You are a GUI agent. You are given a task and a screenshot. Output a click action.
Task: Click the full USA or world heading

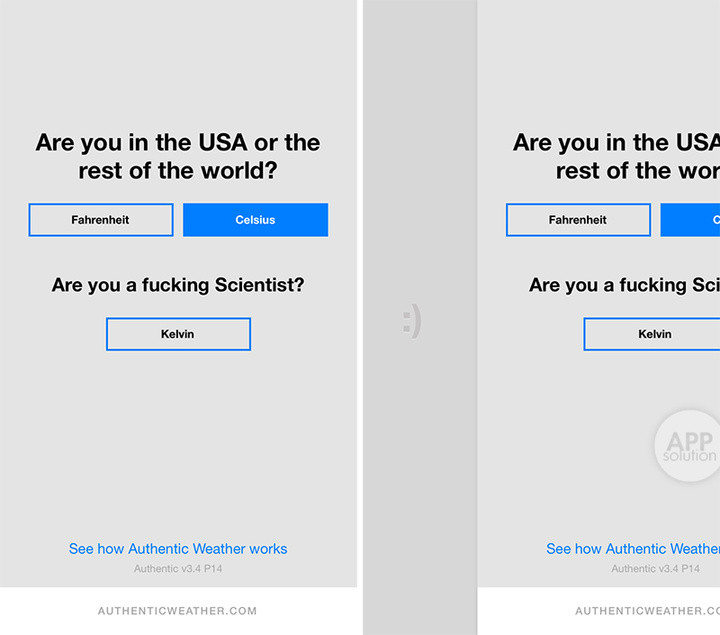tap(178, 156)
